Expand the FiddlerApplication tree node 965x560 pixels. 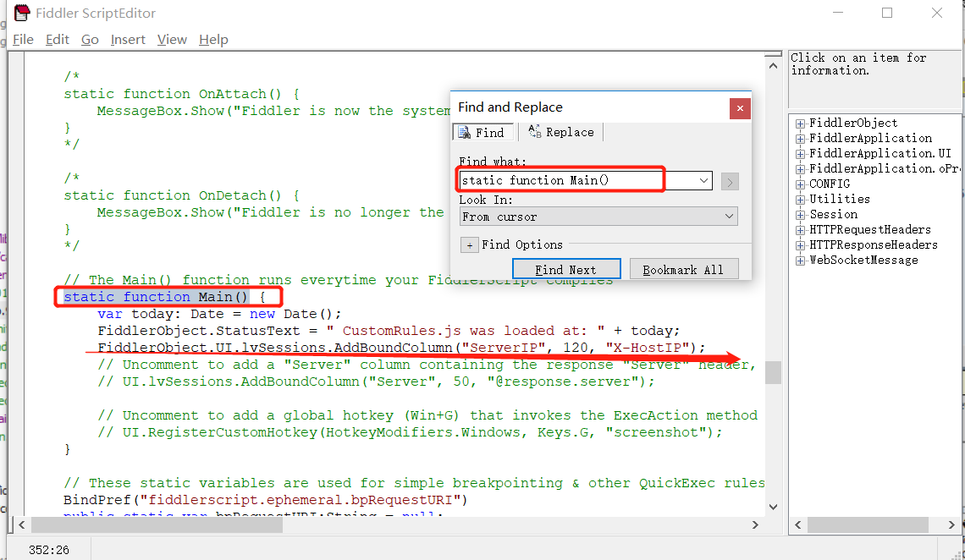pos(800,139)
